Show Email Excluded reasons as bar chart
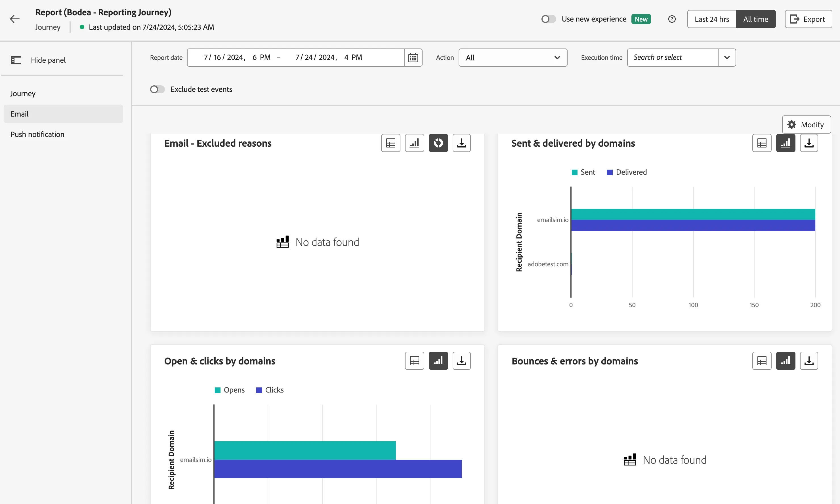The image size is (840, 504). pyautogui.click(x=414, y=143)
